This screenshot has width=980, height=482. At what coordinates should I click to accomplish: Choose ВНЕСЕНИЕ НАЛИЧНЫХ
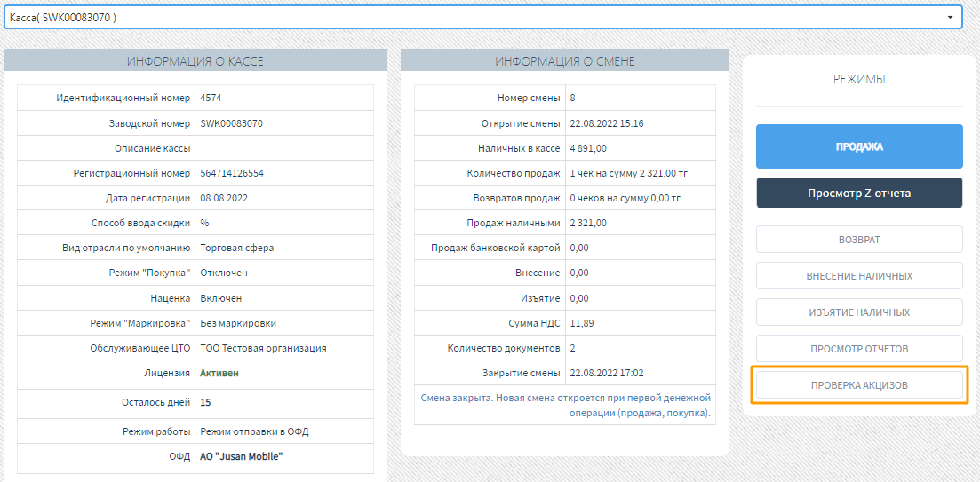(x=859, y=276)
